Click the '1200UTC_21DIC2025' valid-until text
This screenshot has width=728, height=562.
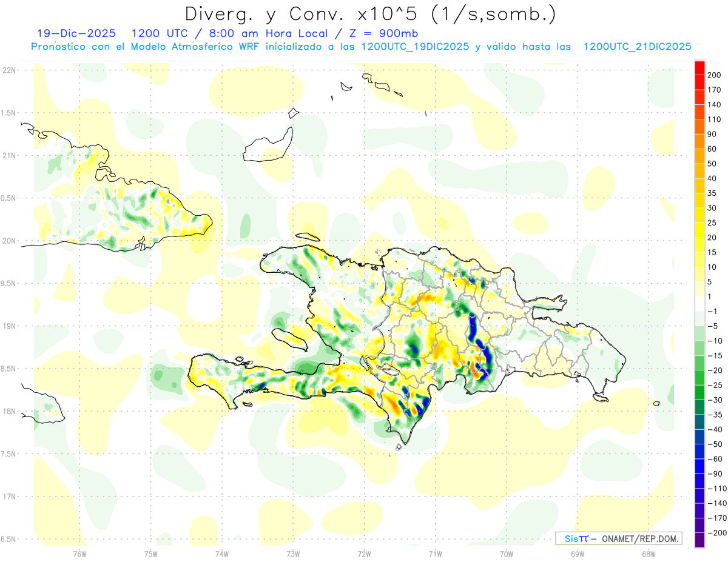[638, 47]
